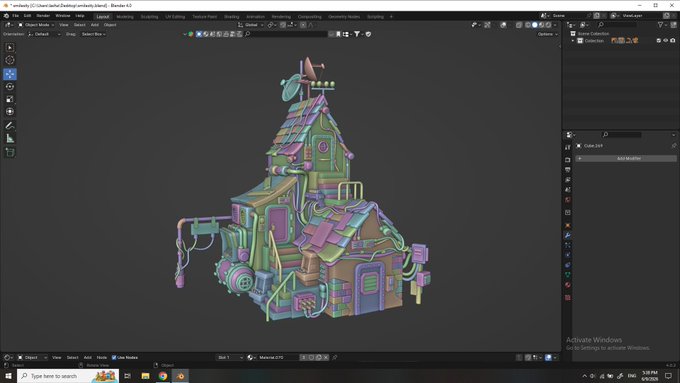Activate the Transform tool
680x383 pixels.
10,112
